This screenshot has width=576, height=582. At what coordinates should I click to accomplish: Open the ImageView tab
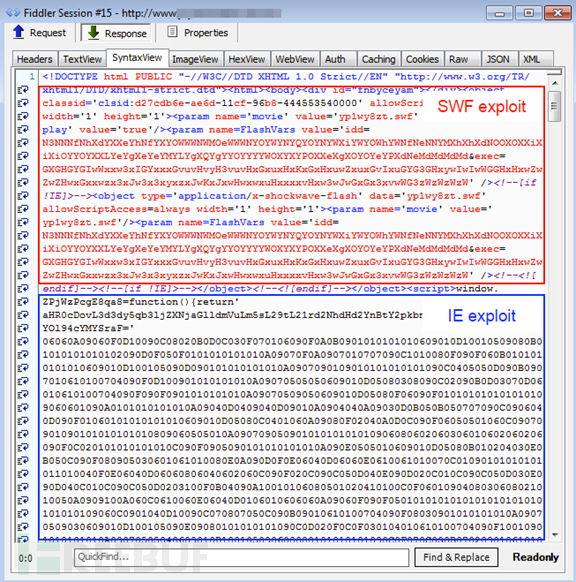click(195, 59)
